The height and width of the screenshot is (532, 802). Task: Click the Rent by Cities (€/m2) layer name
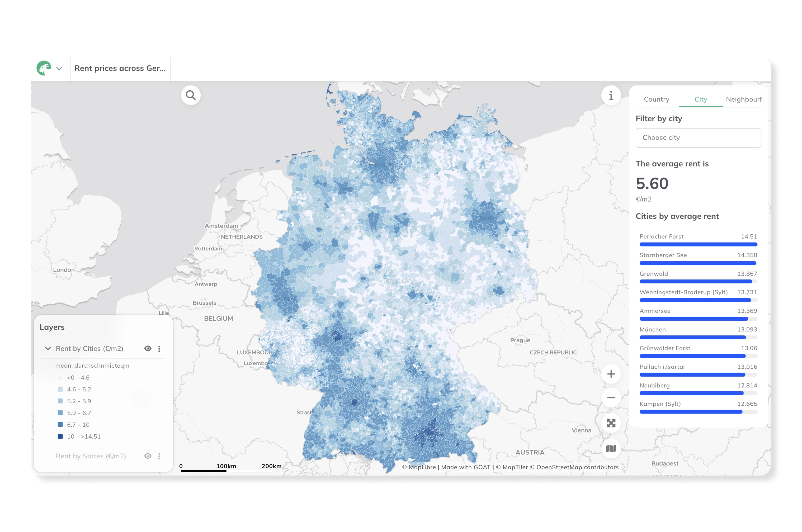[x=89, y=349]
